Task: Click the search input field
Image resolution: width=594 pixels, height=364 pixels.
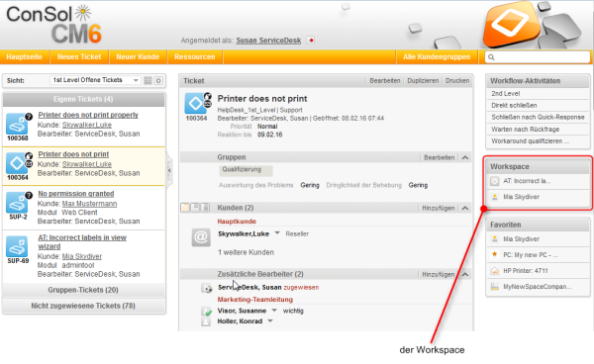Action: pos(538,57)
